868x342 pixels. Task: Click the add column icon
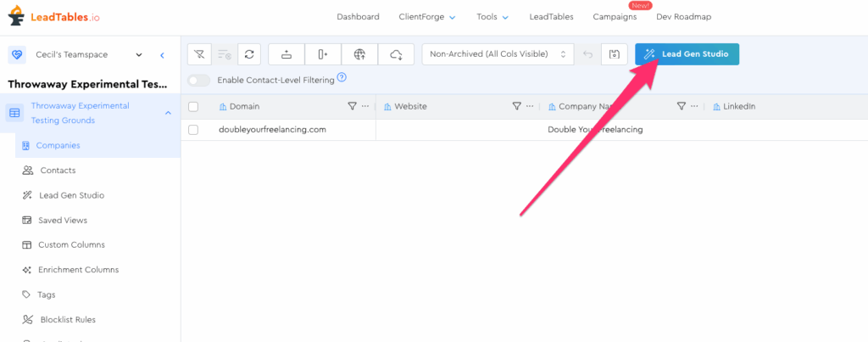[x=323, y=54]
